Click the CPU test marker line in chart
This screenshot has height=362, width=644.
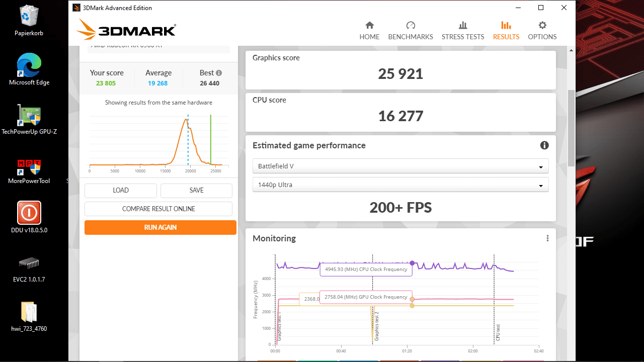pyautogui.click(x=495, y=299)
